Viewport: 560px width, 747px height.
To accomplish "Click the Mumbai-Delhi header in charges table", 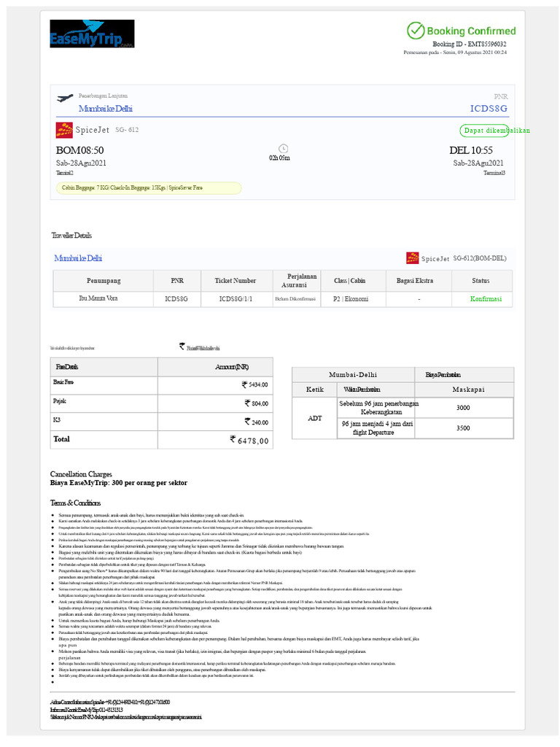I will click(353, 374).
